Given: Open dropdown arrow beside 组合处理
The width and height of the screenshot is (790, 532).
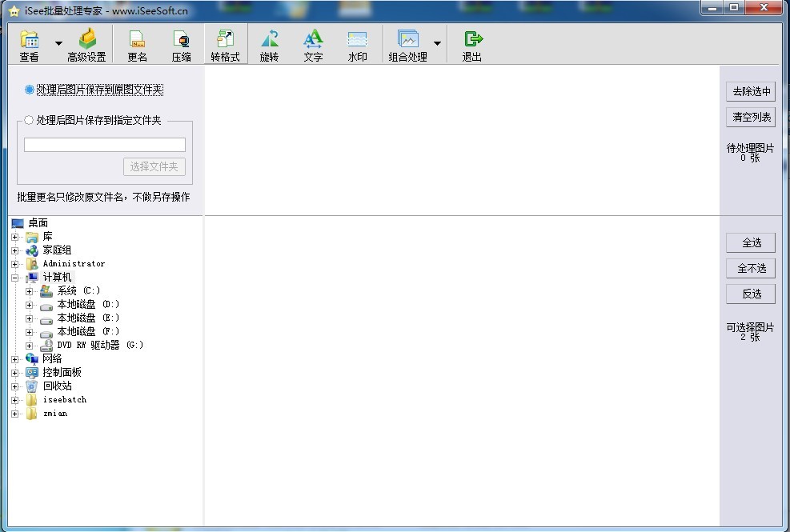Looking at the screenshot, I should tap(437, 43).
